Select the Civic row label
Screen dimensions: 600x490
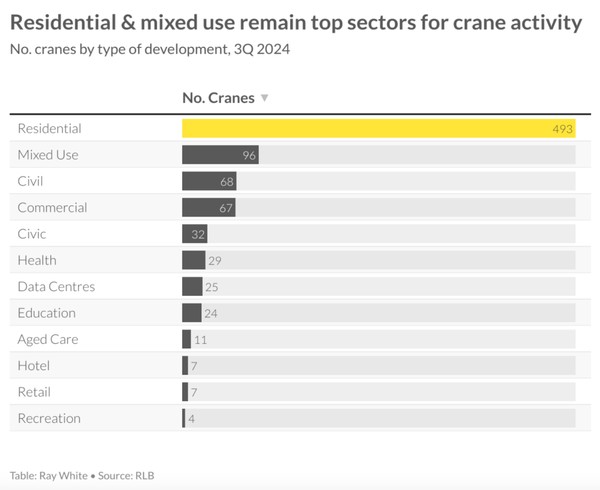tap(32, 234)
